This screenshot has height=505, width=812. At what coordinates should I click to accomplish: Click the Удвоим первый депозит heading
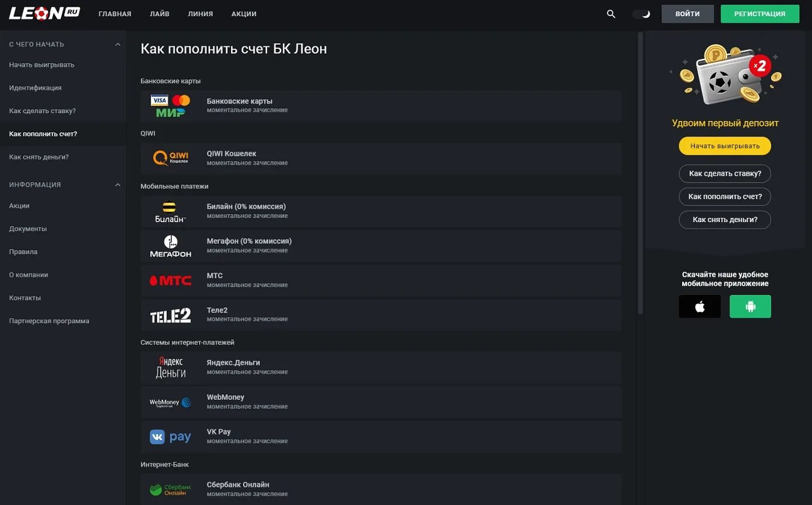pos(725,123)
